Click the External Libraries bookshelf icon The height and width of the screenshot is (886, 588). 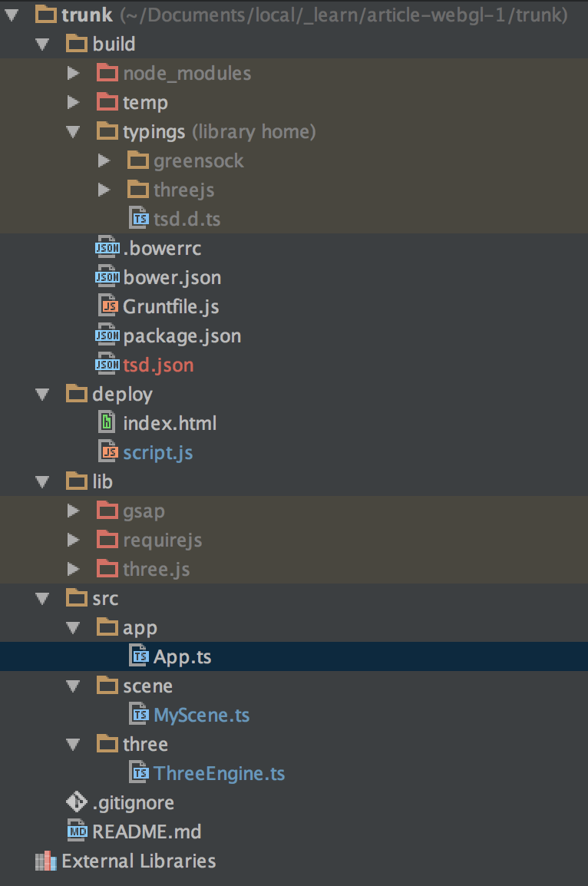(x=46, y=861)
